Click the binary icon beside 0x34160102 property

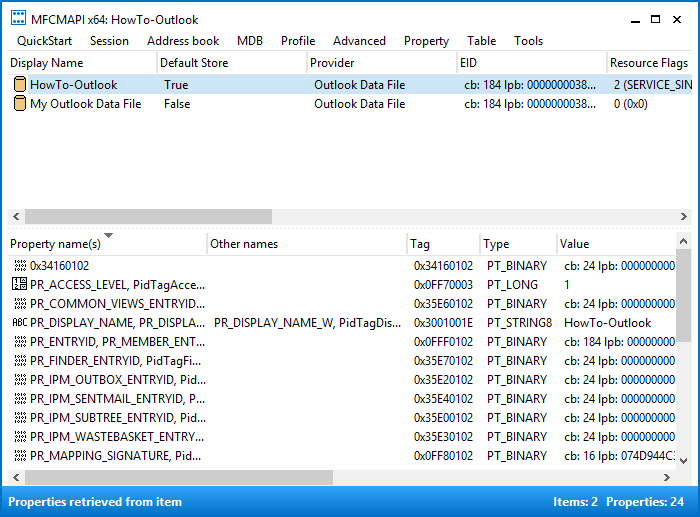[20, 266]
